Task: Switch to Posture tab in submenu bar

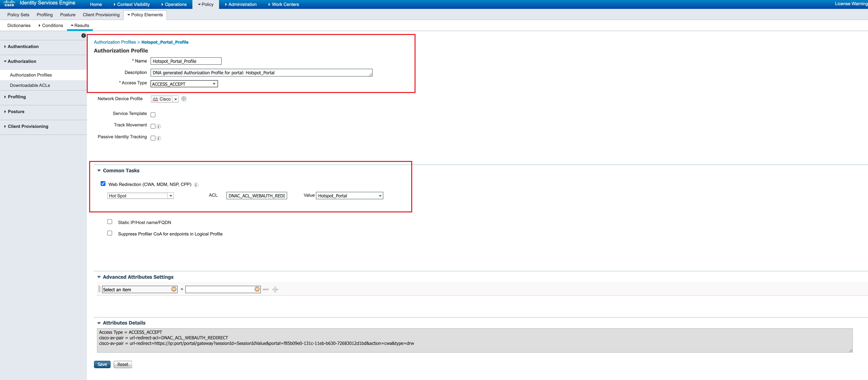Action: [68, 15]
